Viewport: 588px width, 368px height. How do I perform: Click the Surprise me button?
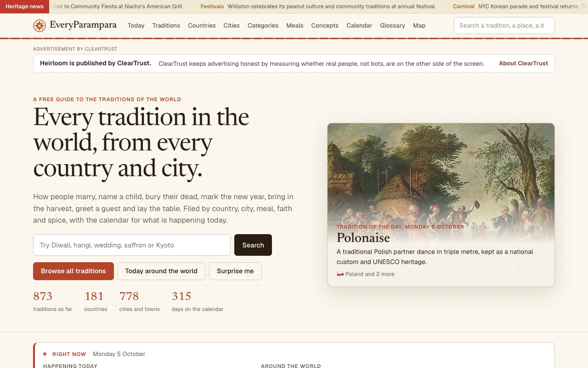[x=235, y=271]
